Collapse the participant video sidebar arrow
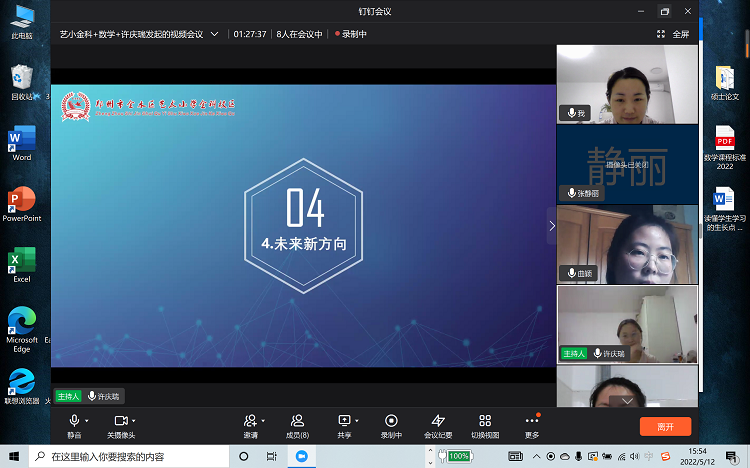 coord(551,226)
